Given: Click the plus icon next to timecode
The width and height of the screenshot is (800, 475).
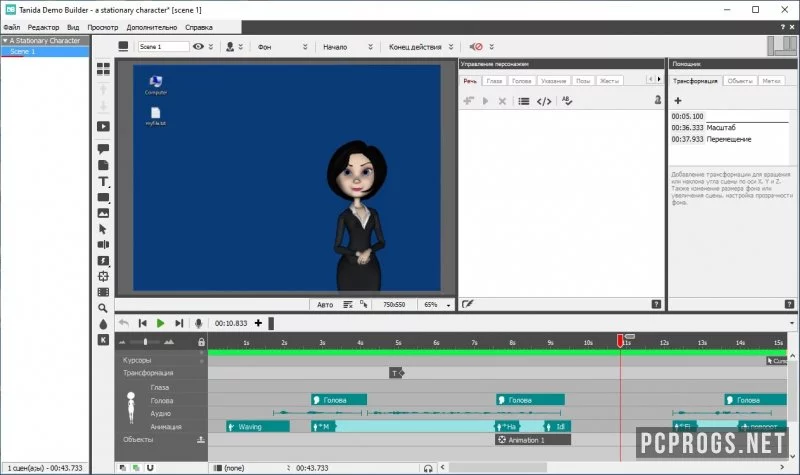Looking at the screenshot, I should [x=258, y=323].
